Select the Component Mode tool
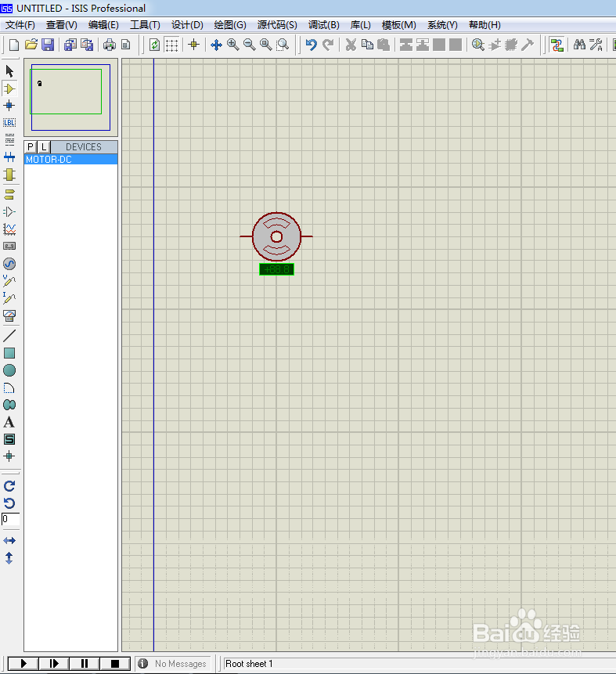This screenshot has height=674, width=616. point(9,89)
